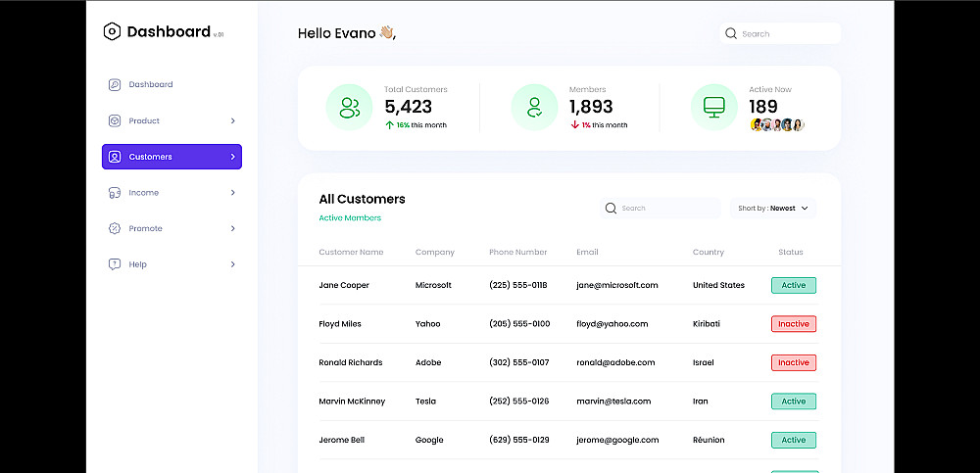Click the phone number (205) 555-0100
This screenshot has height=473, width=980.
[519, 324]
